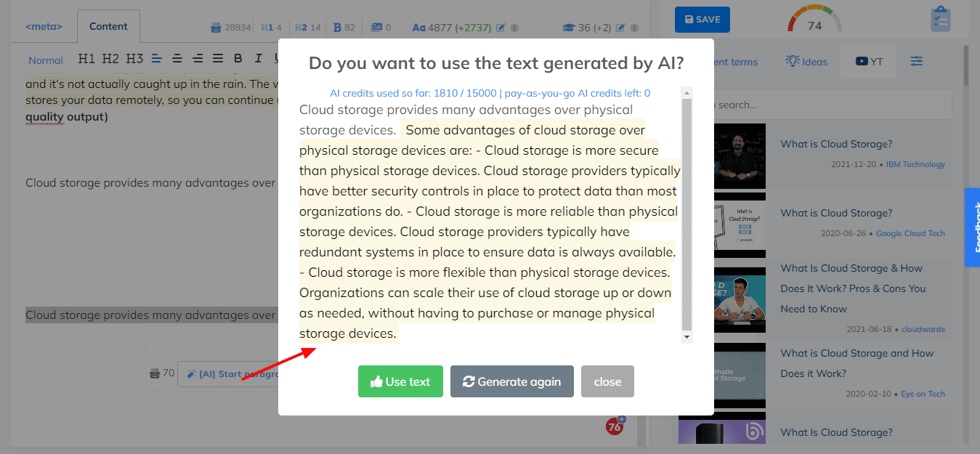
Task: Click Generate again in the dialog
Action: click(x=512, y=381)
